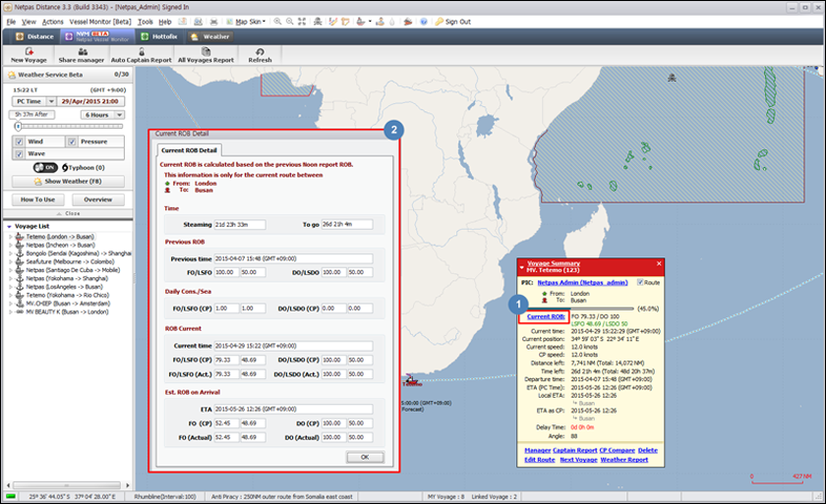Click the ETA field in ROB detail
Viewport: 826px width, 504px height.
point(293,410)
